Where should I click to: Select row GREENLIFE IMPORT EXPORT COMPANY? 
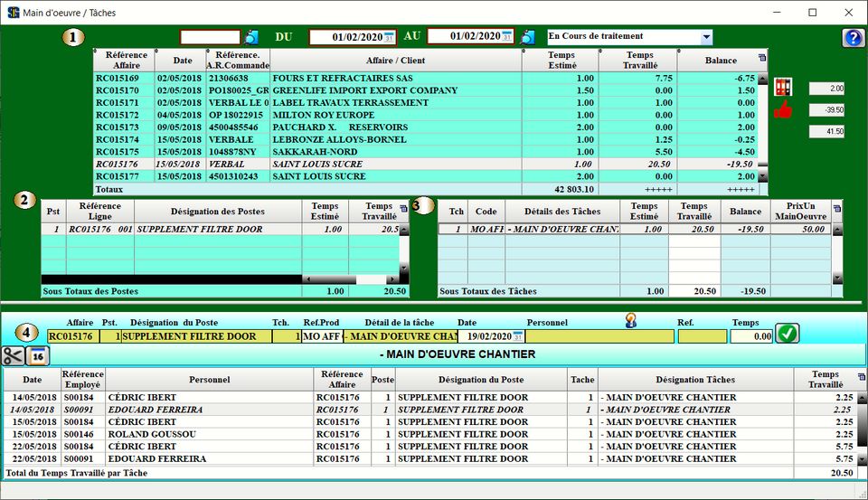coord(425,90)
